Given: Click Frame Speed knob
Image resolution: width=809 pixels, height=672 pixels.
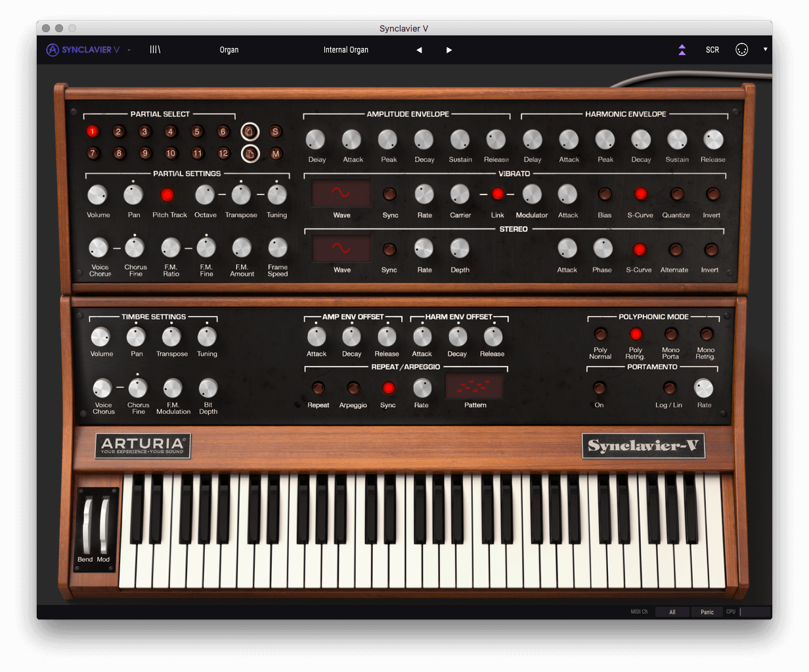Looking at the screenshot, I should click(x=278, y=248).
